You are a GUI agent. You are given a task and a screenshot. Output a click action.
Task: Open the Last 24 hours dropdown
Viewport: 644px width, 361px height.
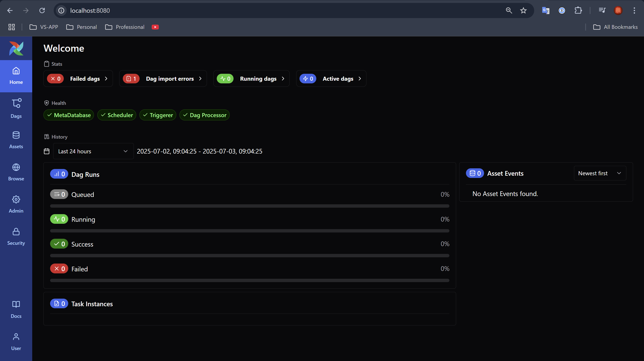tap(93, 151)
